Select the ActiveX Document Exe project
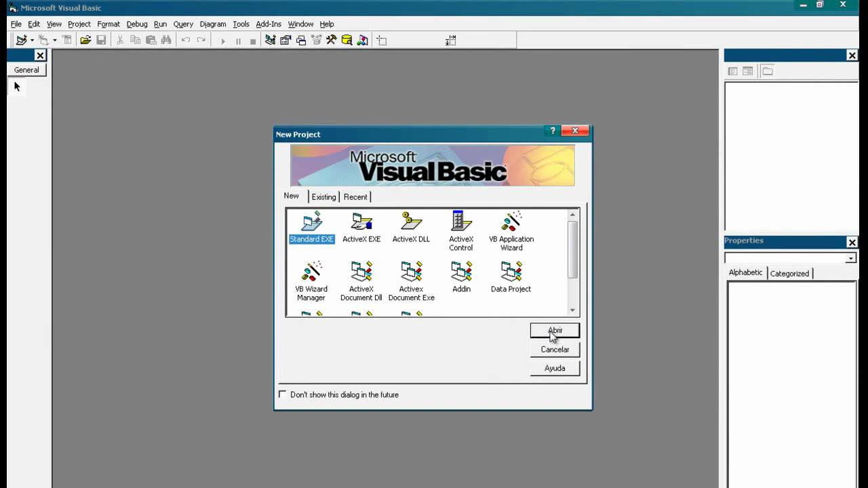 [x=411, y=281]
